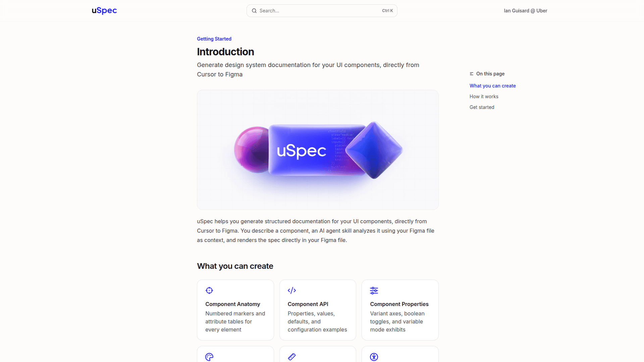Click 'Ian Guisard @ Uber' account label
Image resolution: width=644 pixels, height=362 pixels.
coord(525,10)
